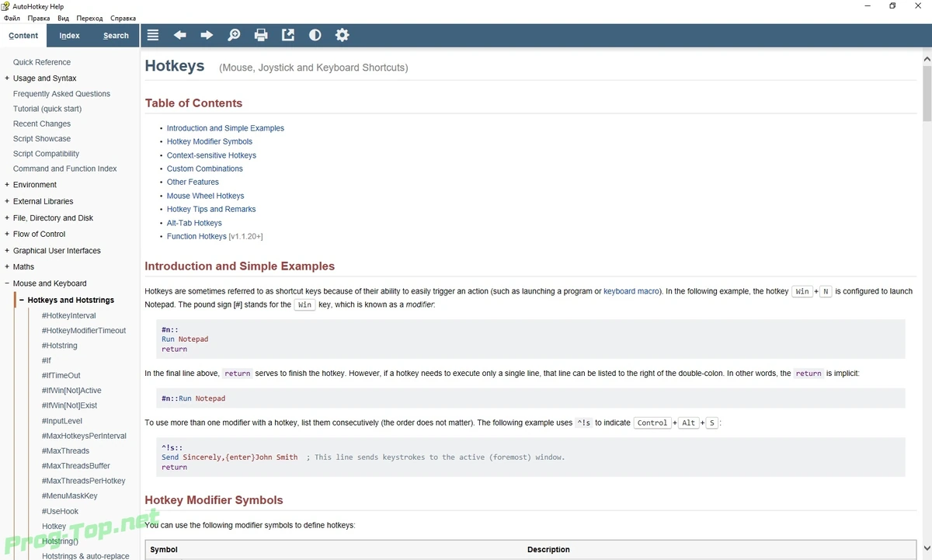This screenshot has width=932, height=560.
Task: Click the content pane vertical scrollbar thumb
Action: [927, 93]
